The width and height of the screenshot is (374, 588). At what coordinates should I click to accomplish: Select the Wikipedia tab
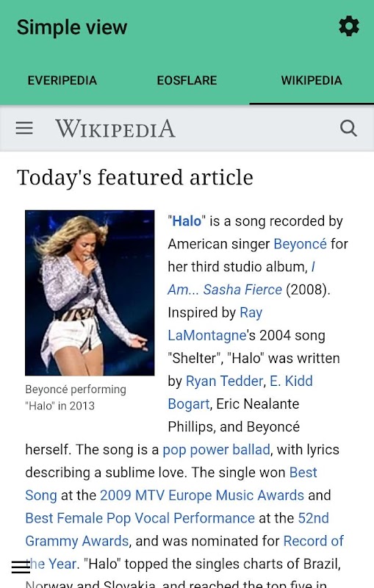(312, 80)
